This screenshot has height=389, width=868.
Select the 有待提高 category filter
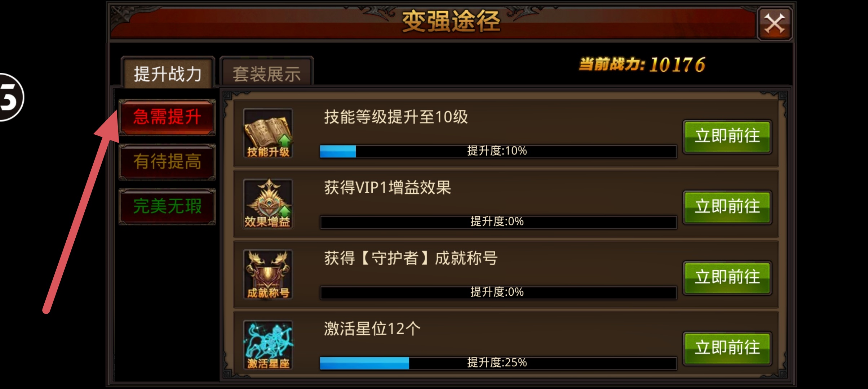[x=167, y=162]
